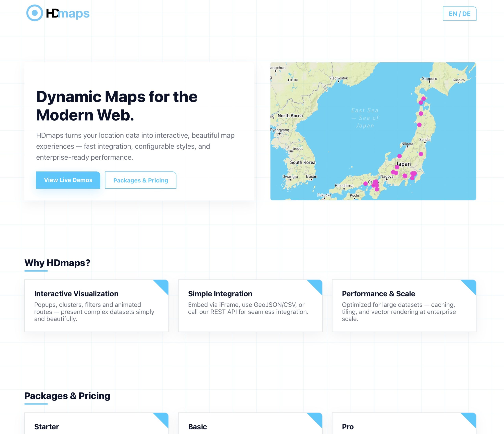Click the blue corner of the Simple Integration card
Image resolution: width=504 pixels, height=434 pixels.
[x=317, y=285]
